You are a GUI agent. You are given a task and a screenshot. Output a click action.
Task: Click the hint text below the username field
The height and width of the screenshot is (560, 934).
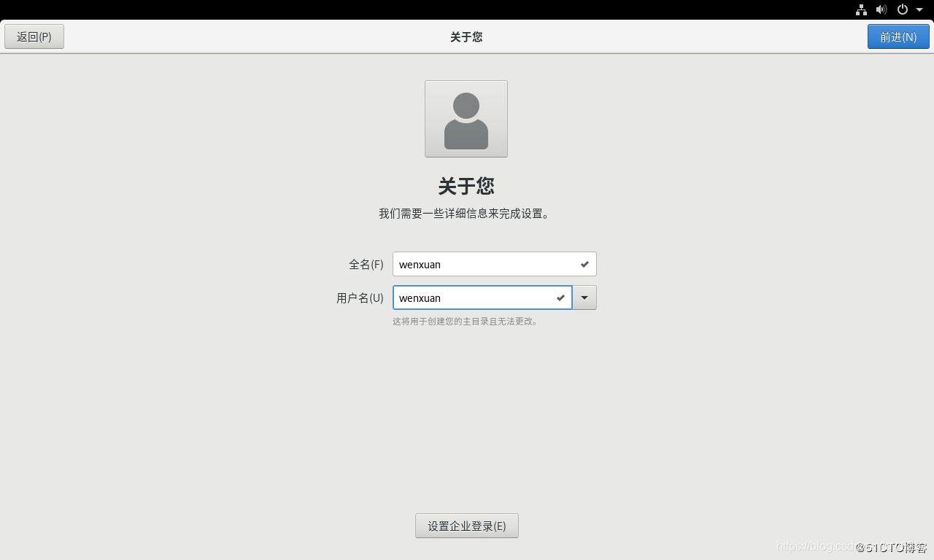point(466,321)
